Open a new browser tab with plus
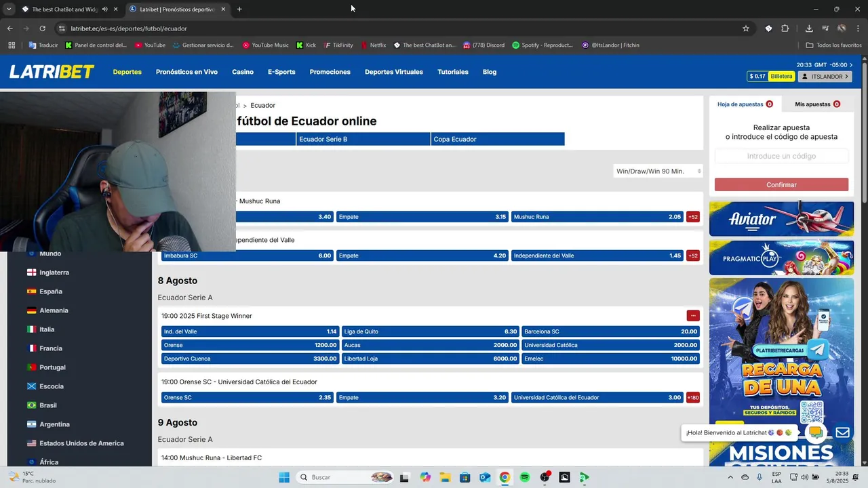868x488 pixels. click(x=239, y=9)
